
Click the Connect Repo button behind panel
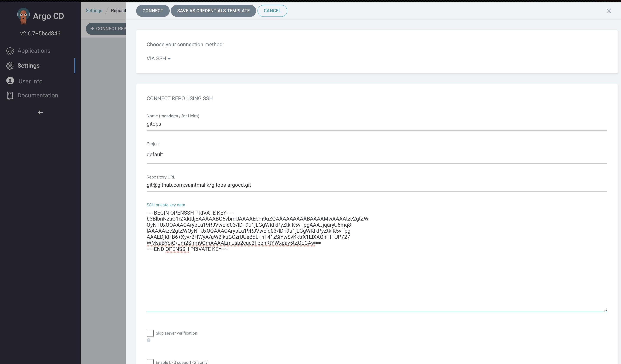tap(106, 29)
